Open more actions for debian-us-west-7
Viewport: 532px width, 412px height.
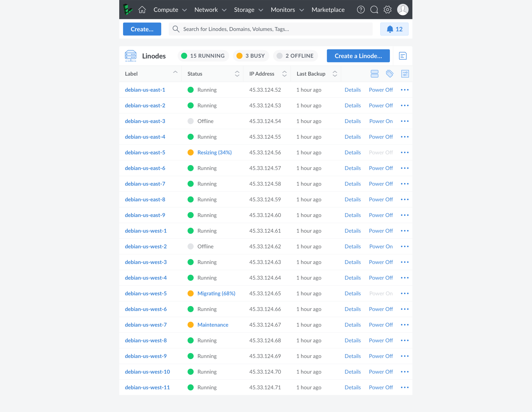click(404, 325)
